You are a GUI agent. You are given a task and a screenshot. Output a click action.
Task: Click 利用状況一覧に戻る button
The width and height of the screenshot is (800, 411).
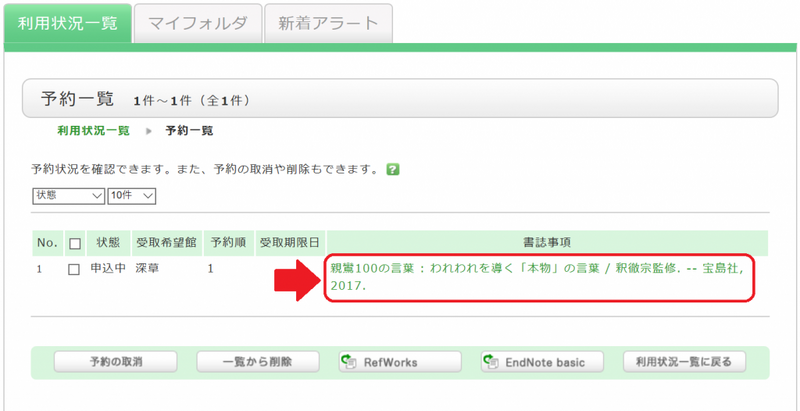pyautogui.click(x=684, y=362)
